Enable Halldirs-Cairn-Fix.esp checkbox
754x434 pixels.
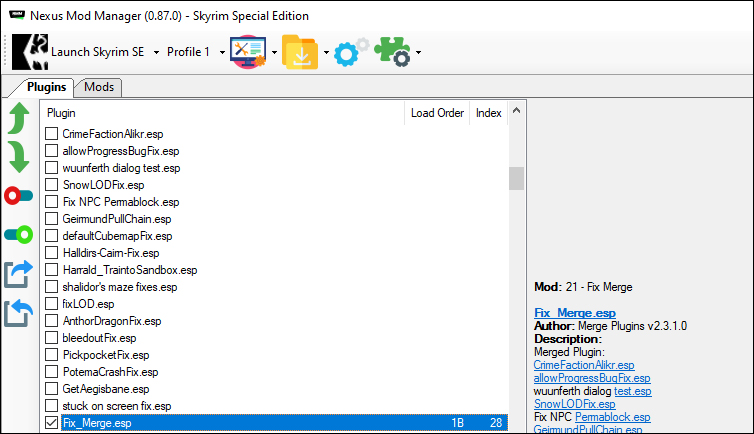click(x=51, y=252)
